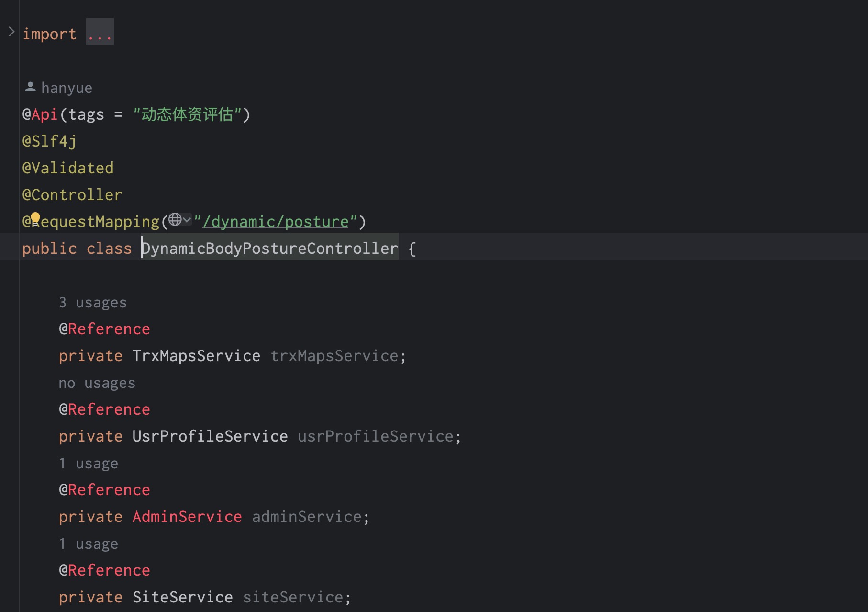This screenshot has width=868, height=612.
Task: Click the red AdminService type name
Action: click(187, 517)
